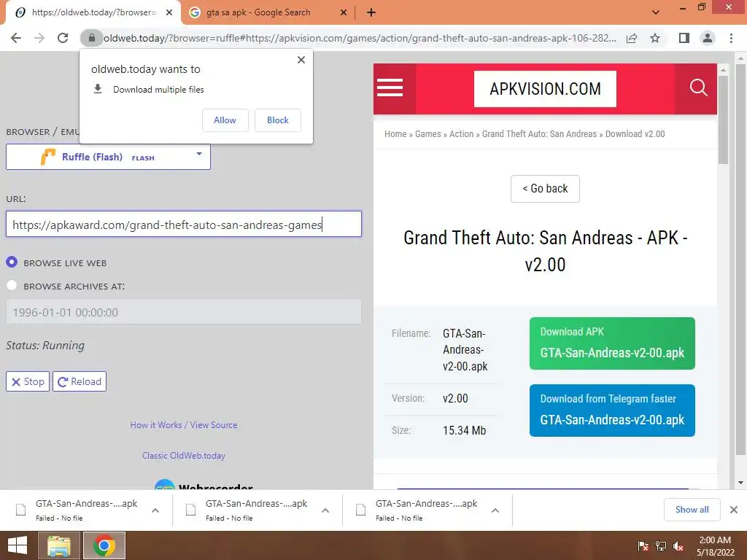Image resolution: width=747 pixels, height=560 pixels.
Task: Open APKVision hamburger menu icon
Action: click(x=390, y=88)
